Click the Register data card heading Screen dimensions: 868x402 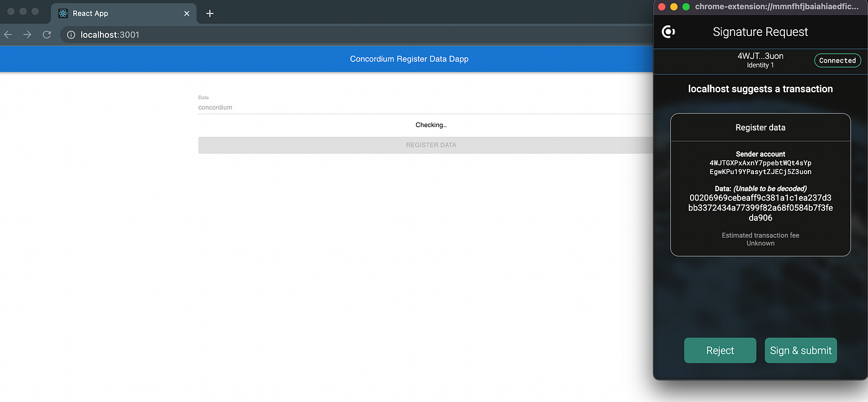click(x=760, y=128)
